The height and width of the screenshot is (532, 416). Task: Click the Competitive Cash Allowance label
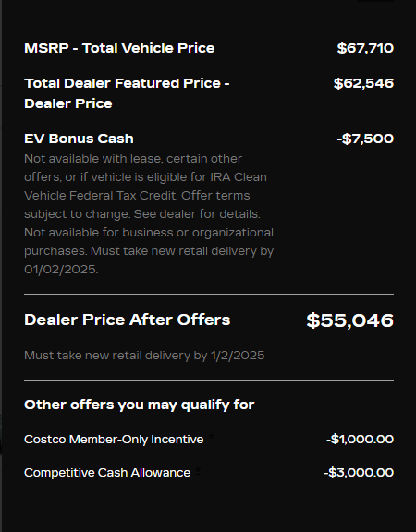coord(107,473)
